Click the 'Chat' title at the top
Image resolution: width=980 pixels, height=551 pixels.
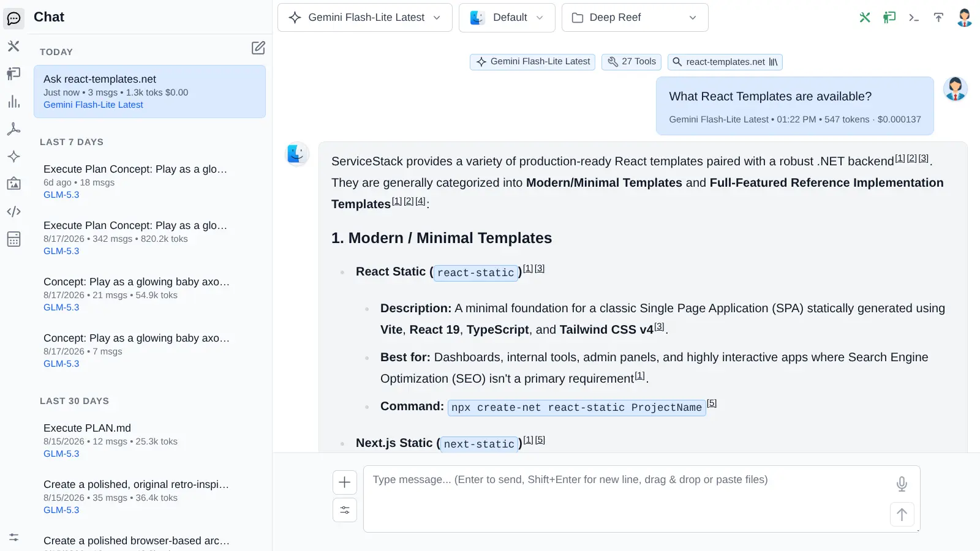coord(49,17)
